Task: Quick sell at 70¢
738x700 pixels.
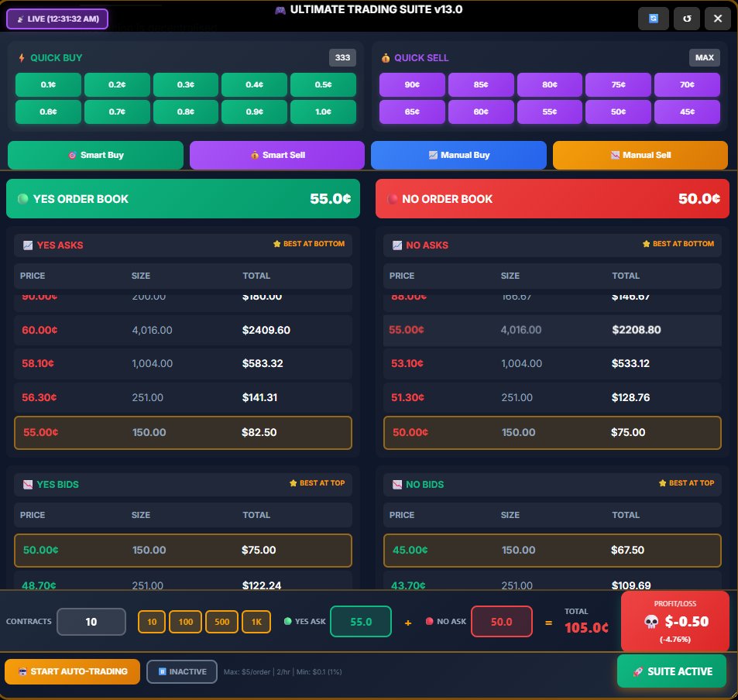Action: point(687,84)
